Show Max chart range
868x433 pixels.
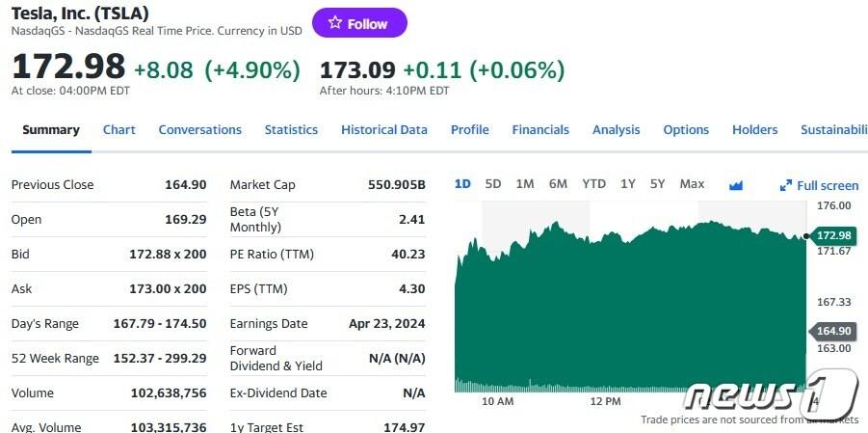[692, 184]
